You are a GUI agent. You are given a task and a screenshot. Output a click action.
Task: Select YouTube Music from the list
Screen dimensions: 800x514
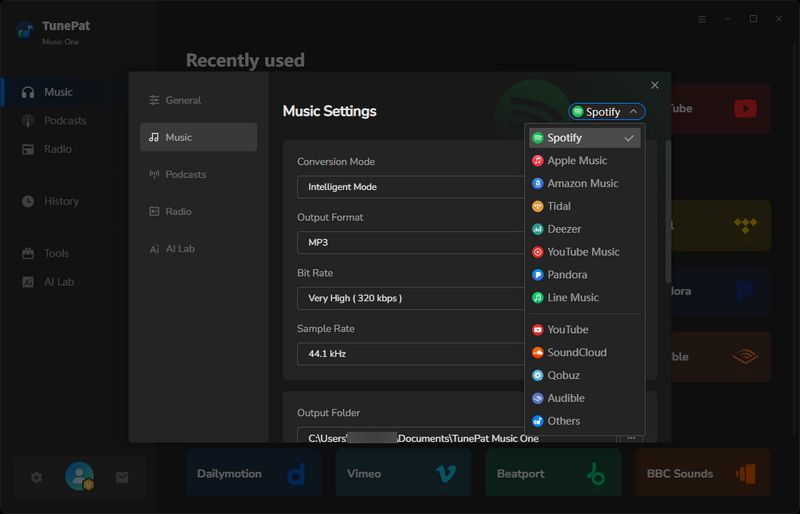click(584, 252)
